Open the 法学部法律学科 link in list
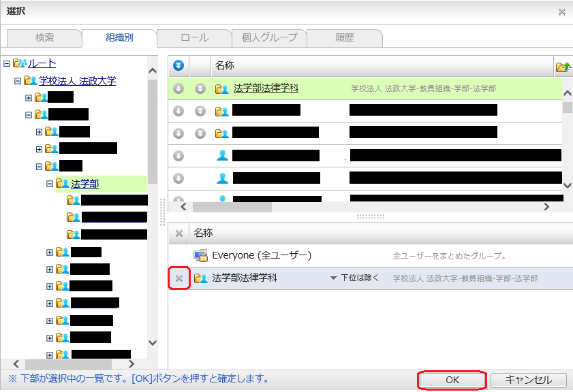Image resolution: width=573 pixels, height=392 pixels. (x=266, y=88)
